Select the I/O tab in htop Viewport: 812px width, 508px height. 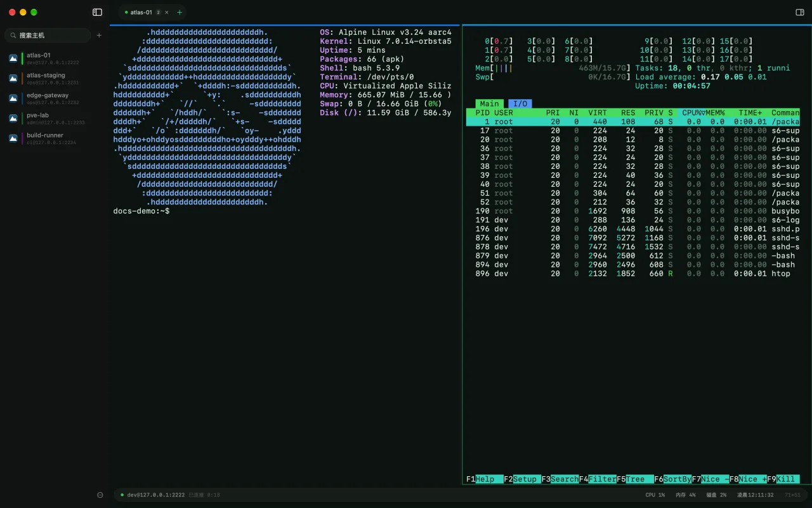(x=520, y=104)
